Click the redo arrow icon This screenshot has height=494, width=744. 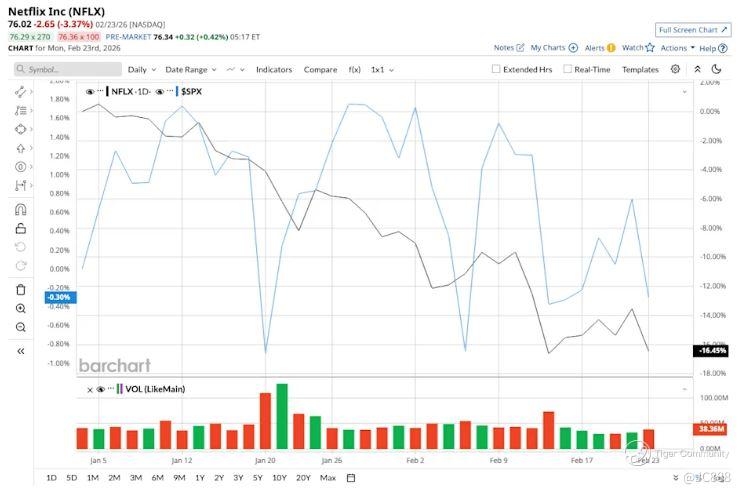[x=20, y=266]
